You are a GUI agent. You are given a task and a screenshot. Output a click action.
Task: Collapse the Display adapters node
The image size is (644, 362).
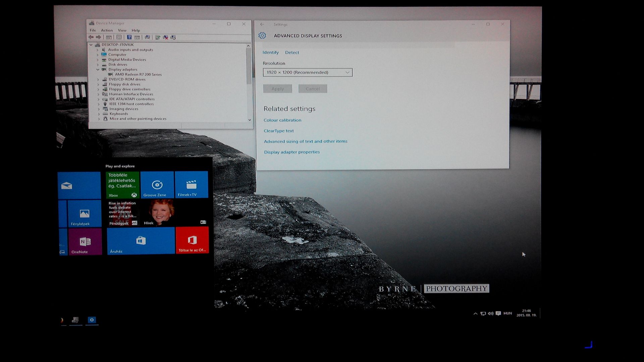point(98,69)
